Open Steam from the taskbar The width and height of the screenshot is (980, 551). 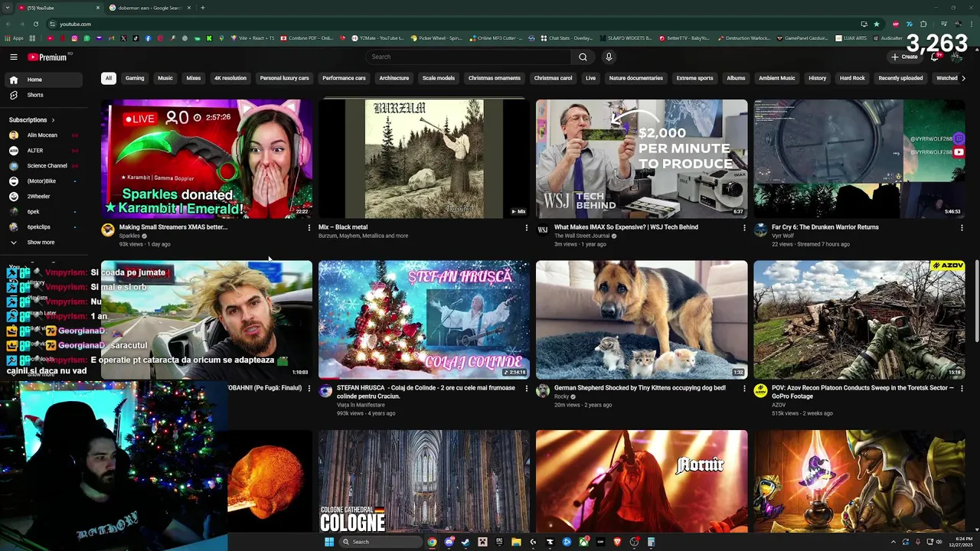465,542
